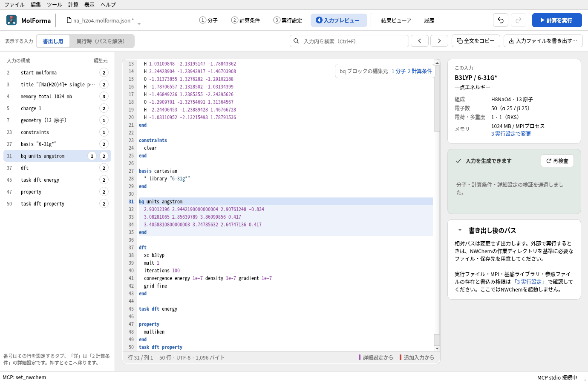
Task: Click badge 1 on geometry row
Action: coord(104,120)
